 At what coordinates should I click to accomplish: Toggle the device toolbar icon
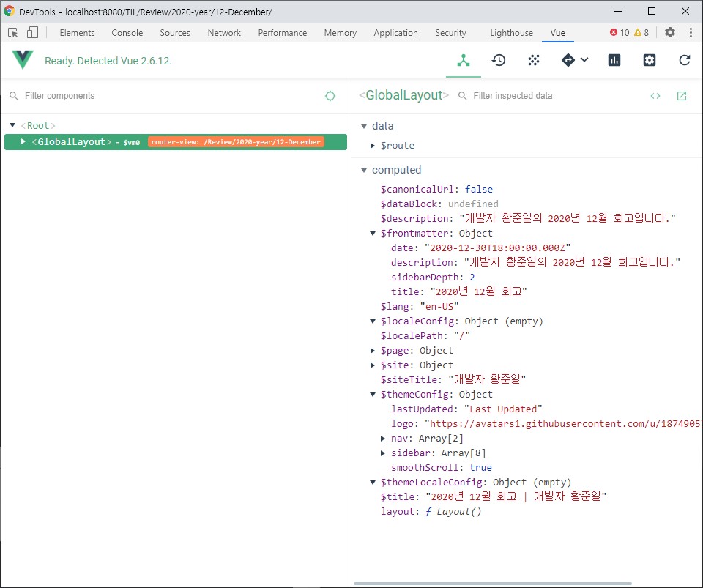(x=32, y=32)
